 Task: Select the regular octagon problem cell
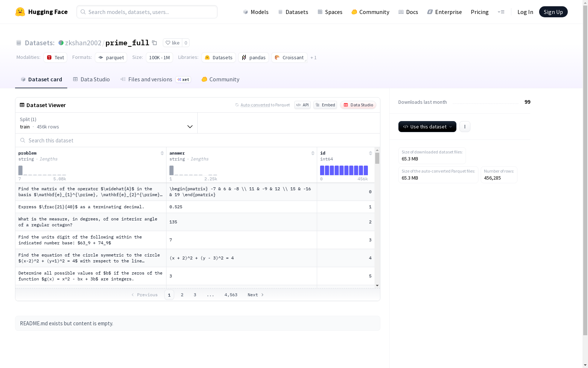[x=91, y=222]
